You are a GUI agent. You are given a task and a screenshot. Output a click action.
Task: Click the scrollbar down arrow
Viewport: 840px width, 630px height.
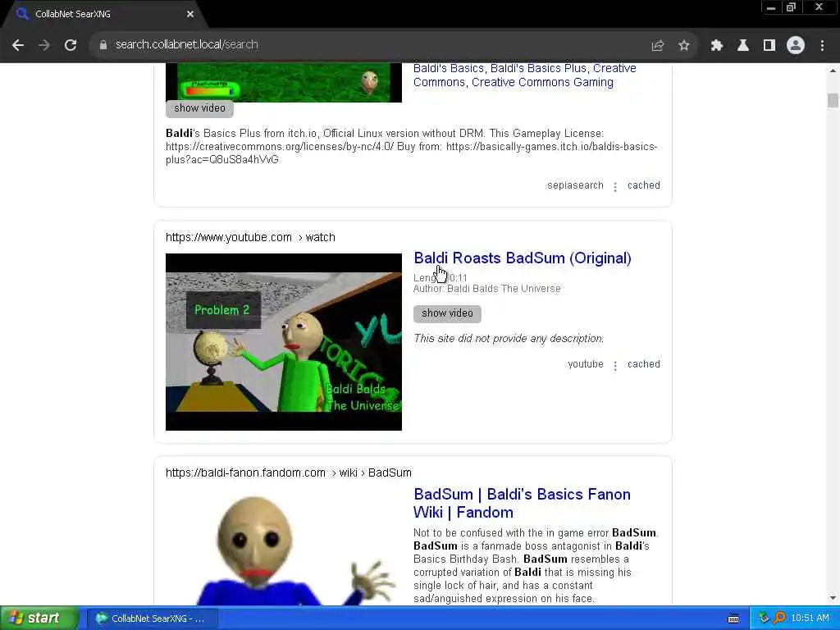click(x=833, y=598)
